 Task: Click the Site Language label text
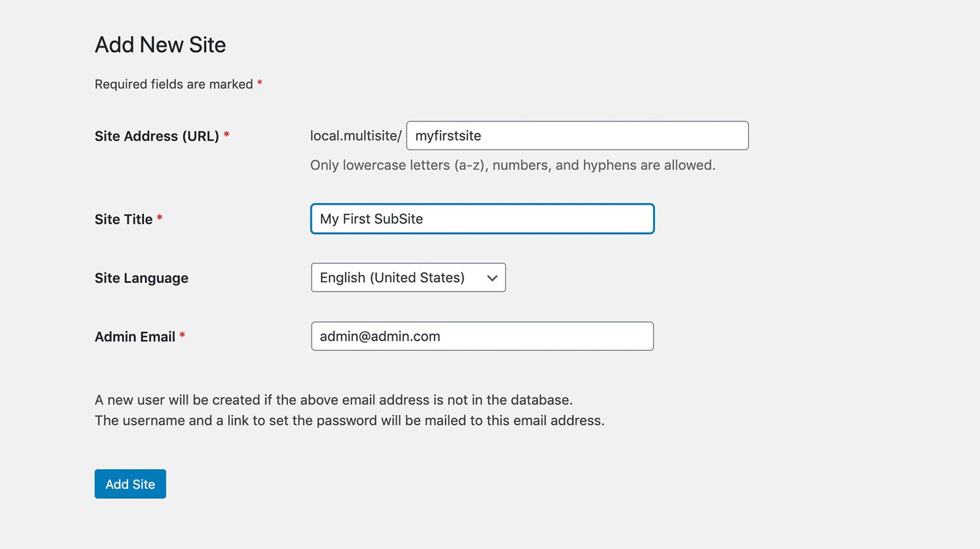141,278
